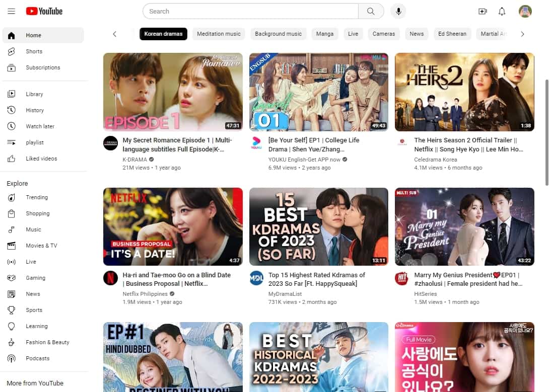Click the K-DRAMA channel avatar
The width and height of the screenshot is (550, 392).
(110, 143)
